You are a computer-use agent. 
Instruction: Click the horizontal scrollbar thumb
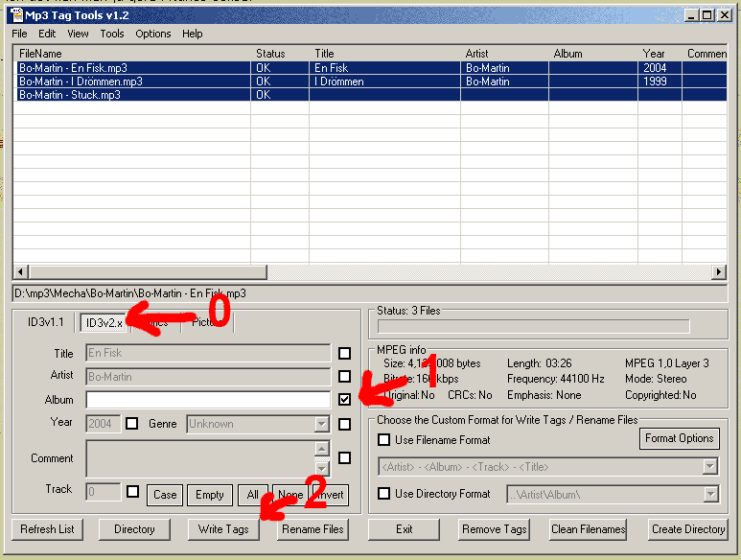148,271
